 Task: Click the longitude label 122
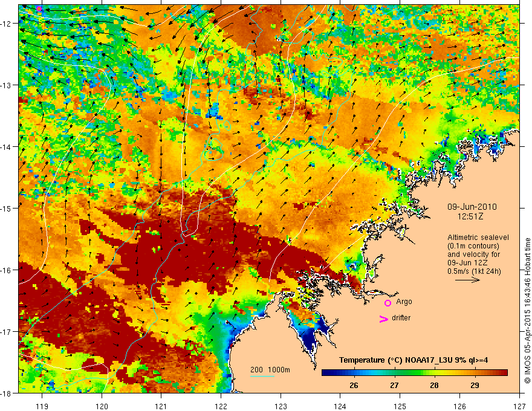click(x=221, y=406)
